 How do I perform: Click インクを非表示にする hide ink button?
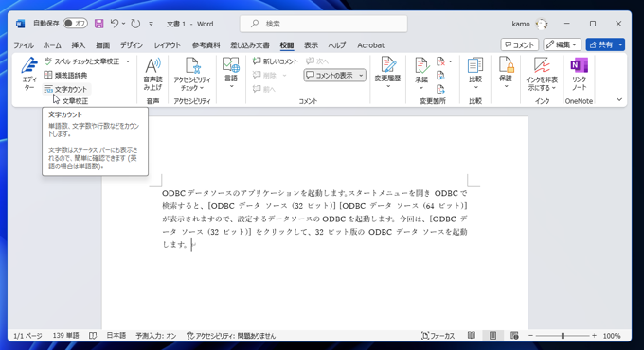(x=542, y=74)
